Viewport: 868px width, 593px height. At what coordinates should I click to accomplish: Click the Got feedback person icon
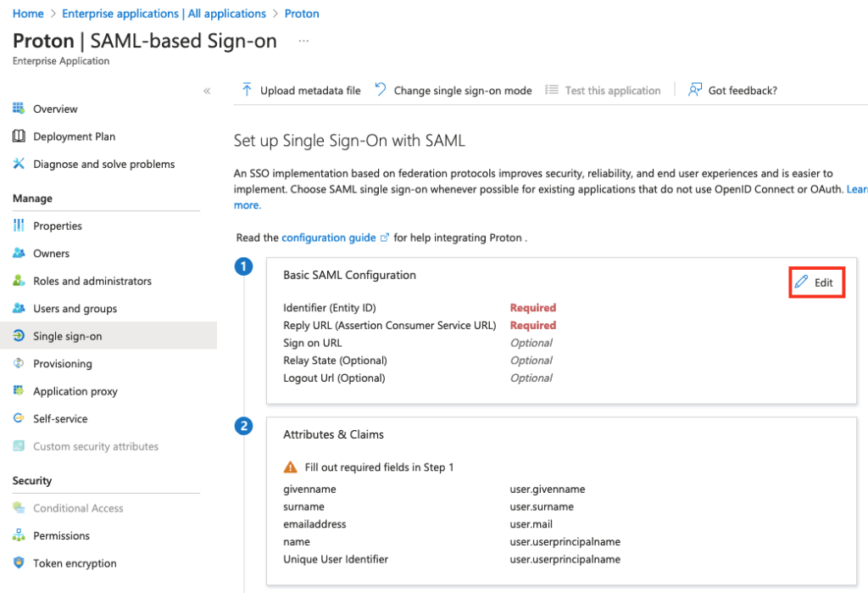695,90
